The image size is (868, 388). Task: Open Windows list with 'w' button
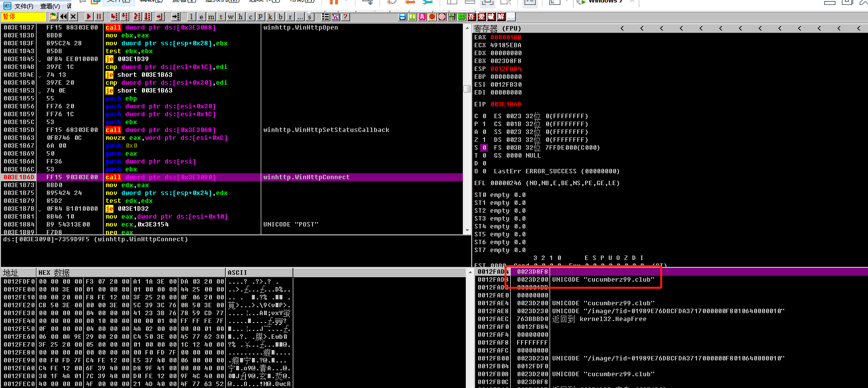(231, 17)
